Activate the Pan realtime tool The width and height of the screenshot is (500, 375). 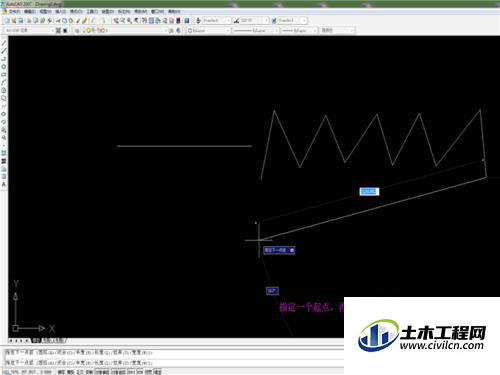(116, 21)
